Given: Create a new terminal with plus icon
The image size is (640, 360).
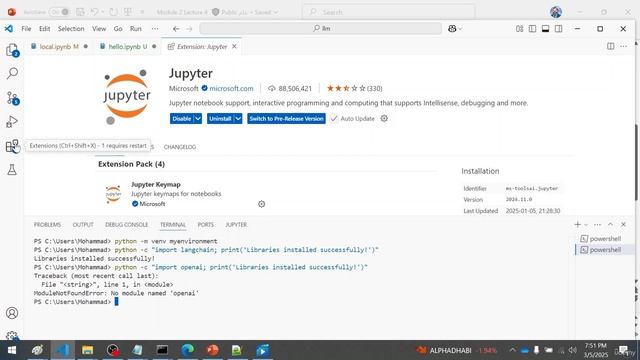Looking at the screenshot, I should 577,224.
